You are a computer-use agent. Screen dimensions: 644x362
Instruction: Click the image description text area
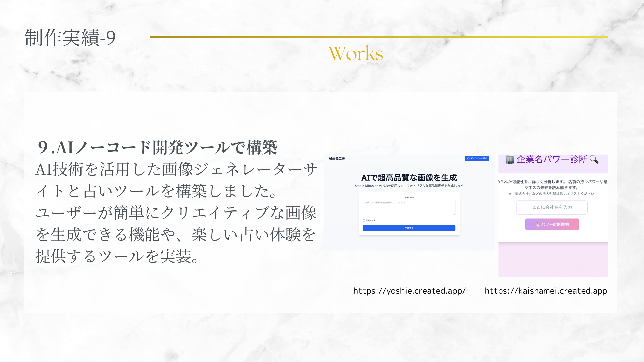tap(409, 207)
